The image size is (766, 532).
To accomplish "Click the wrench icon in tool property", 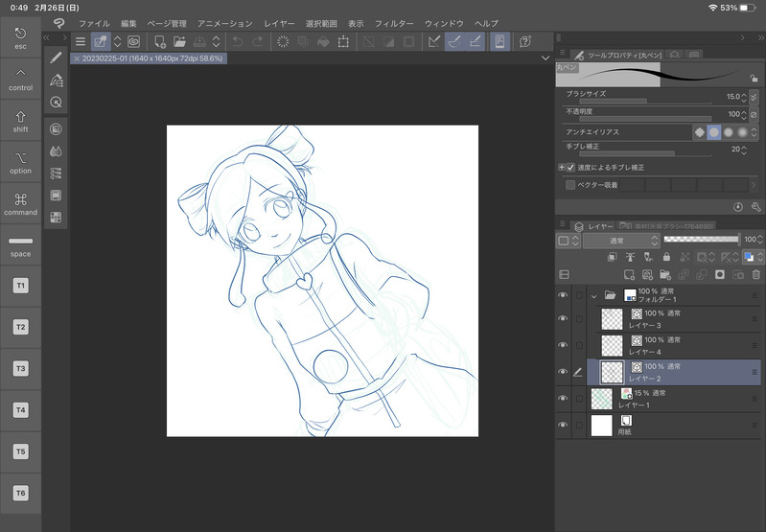I will pos(755,206).
